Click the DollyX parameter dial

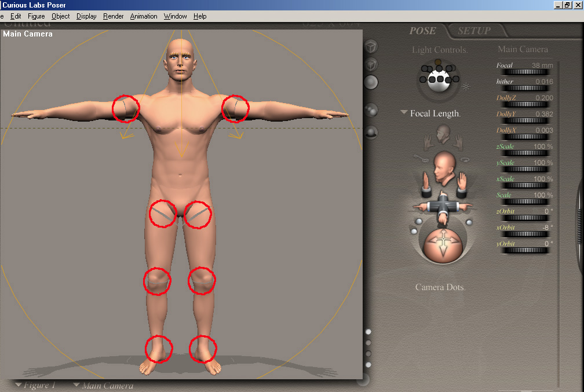point(524,137)
